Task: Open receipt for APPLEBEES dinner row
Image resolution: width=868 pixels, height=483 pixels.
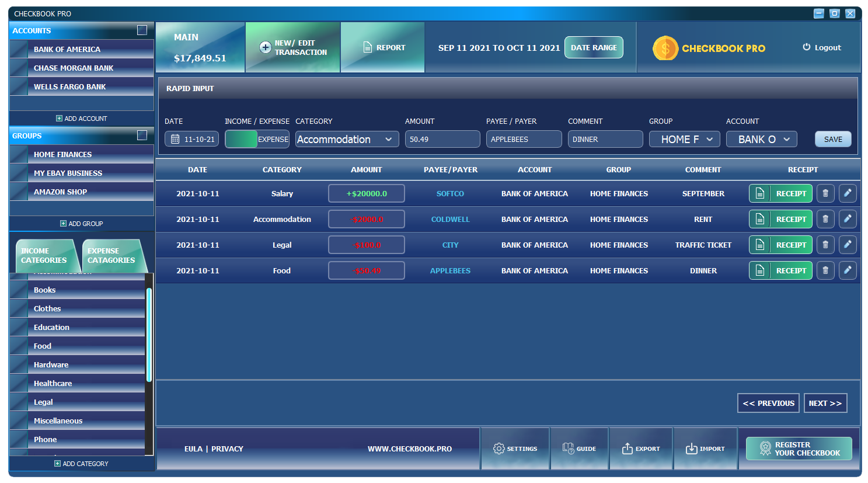Action: (x=780, y=270)
